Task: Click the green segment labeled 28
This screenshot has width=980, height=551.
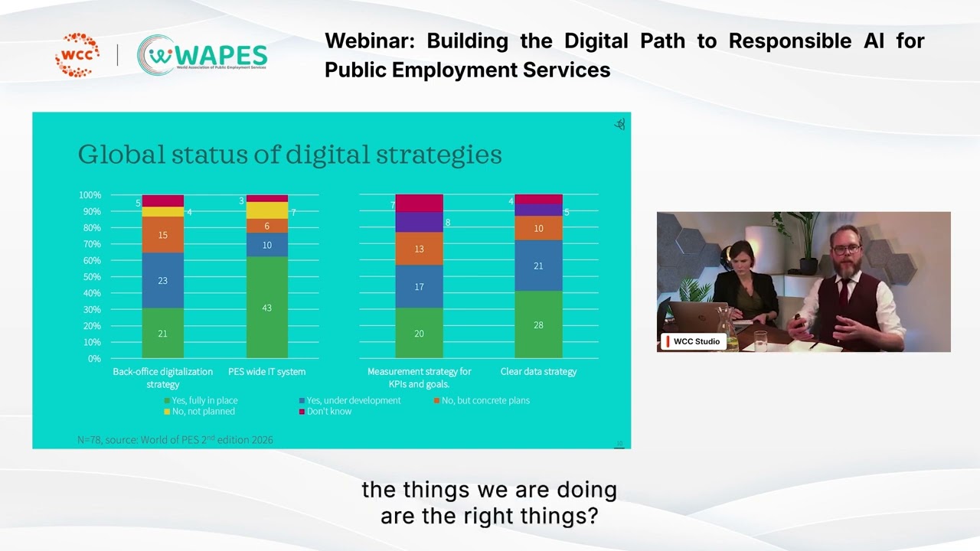Action: (538, 324)
